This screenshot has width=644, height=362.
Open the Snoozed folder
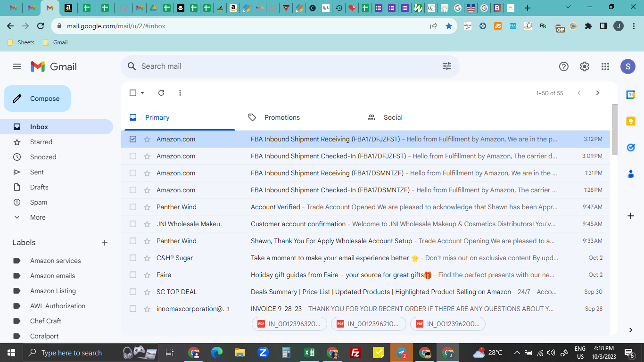[x=57, y=157]
